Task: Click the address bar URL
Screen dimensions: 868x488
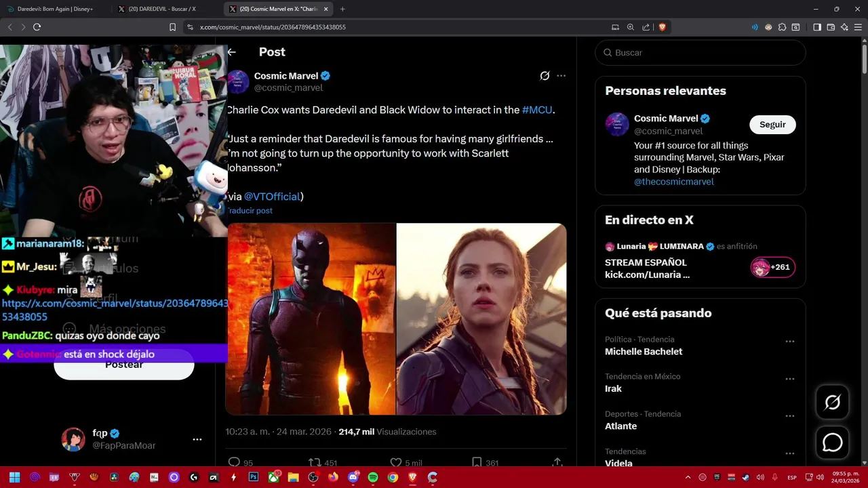Action: (273, 27)
